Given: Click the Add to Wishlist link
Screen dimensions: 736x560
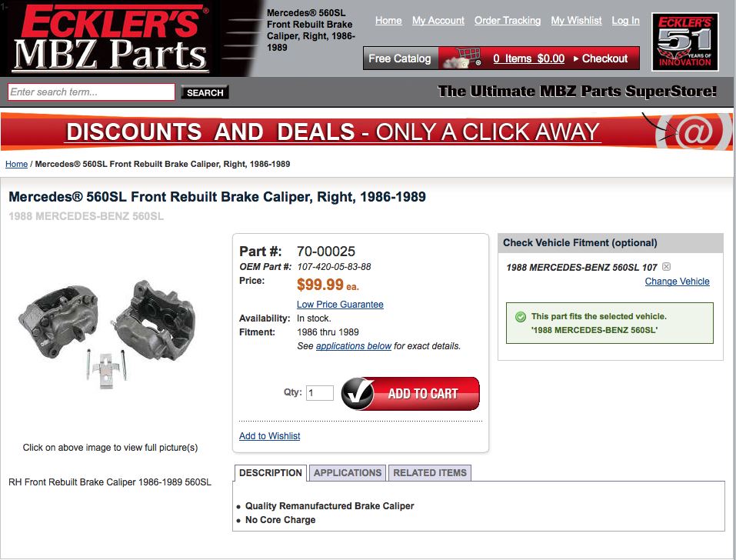Looking at the screenshot, I should pyautogui.click(x=269, y=435).
